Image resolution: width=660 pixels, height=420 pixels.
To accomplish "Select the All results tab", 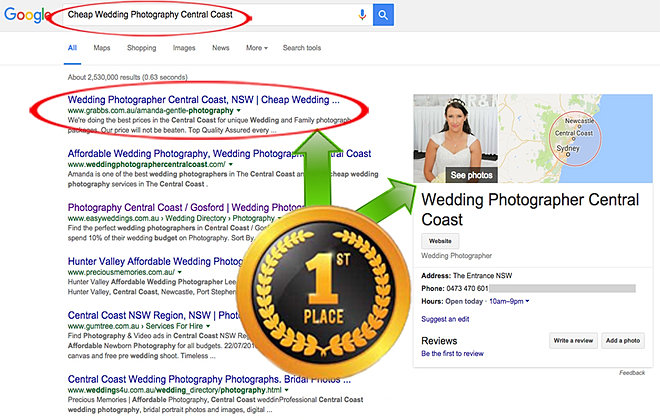I will pos(72,48).
